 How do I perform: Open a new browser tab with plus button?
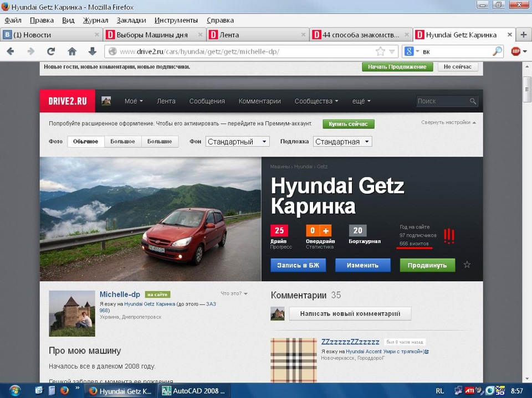[x=524, y=34]
